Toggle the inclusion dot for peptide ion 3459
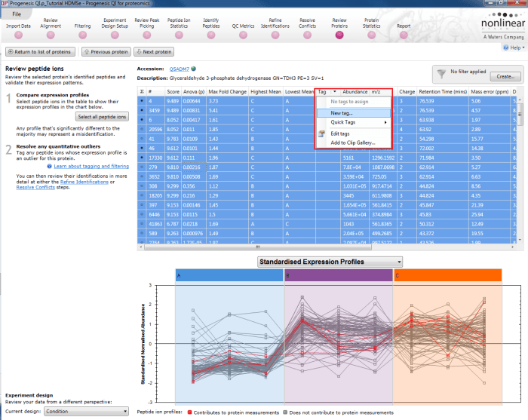The height and width of the screenshot is (420, 528). (x=142, y=110)
